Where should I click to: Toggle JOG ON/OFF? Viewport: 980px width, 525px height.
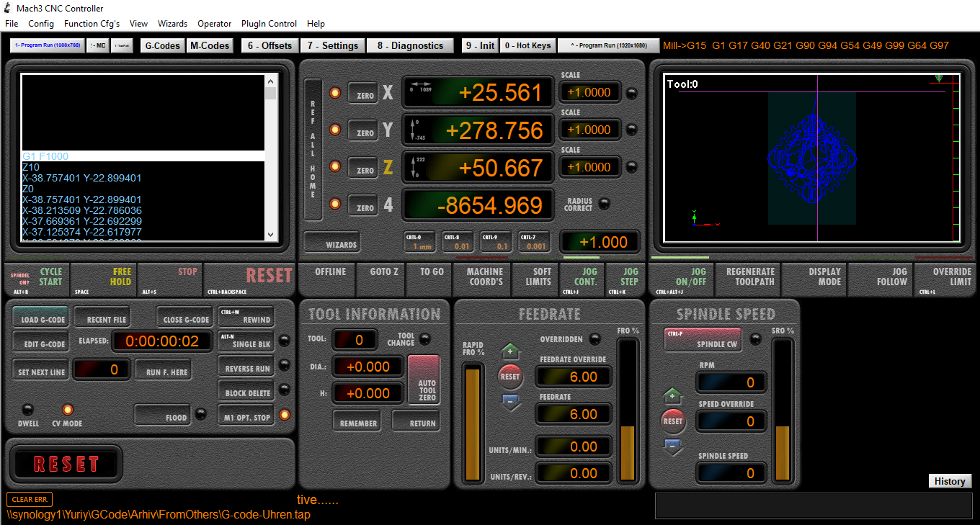pyautogui.click(x=682, y=279)
